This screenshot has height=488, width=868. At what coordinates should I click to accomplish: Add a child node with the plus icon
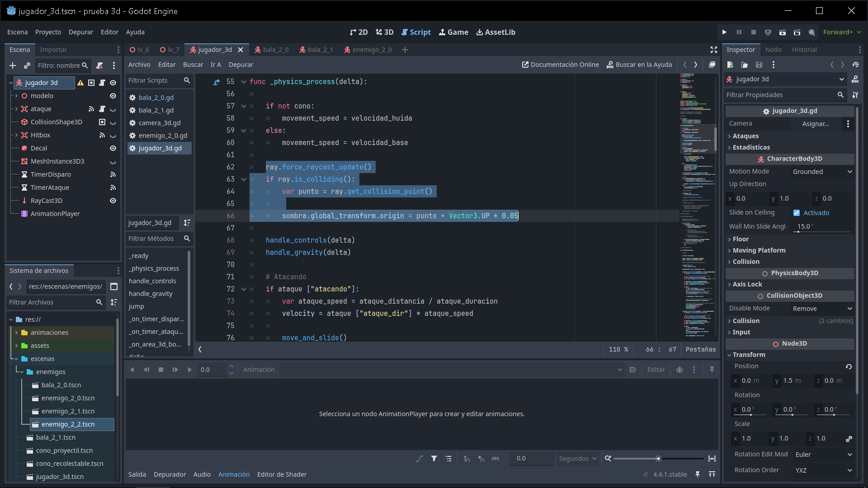pos(12,66)
